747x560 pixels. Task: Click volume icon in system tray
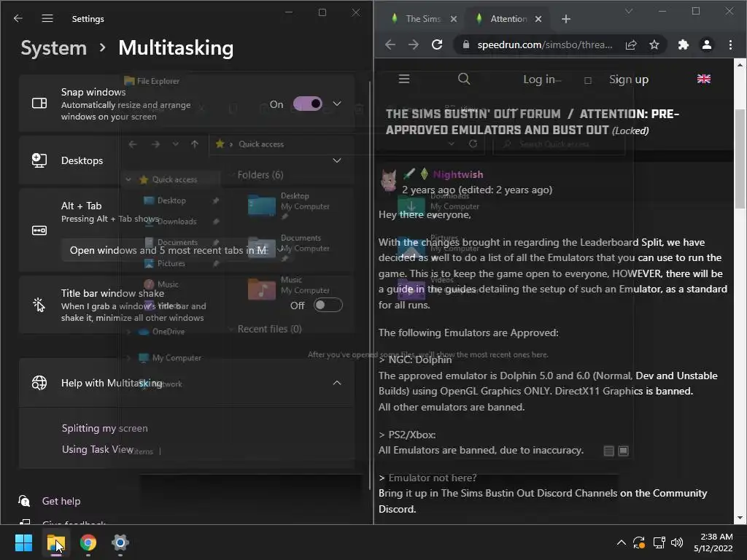click(x=676, y=542)
